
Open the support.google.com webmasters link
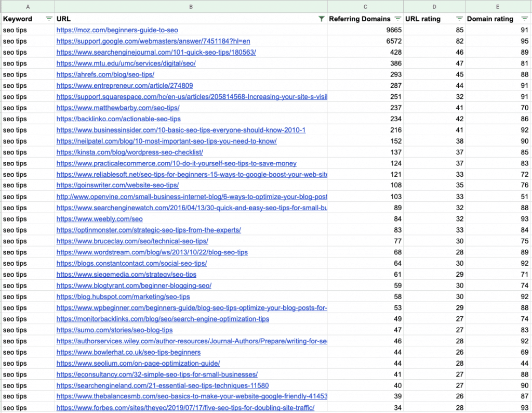[153, 41]
